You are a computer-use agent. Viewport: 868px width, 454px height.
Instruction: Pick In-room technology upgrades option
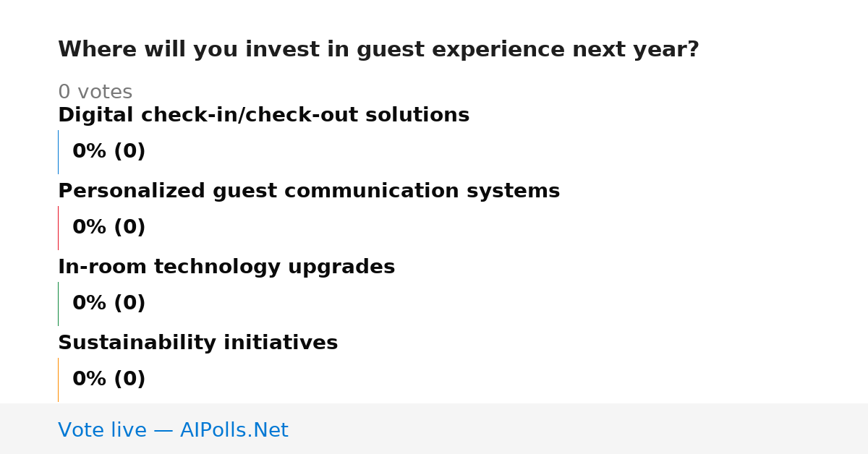pyautogui.click(x=226, y=267)
